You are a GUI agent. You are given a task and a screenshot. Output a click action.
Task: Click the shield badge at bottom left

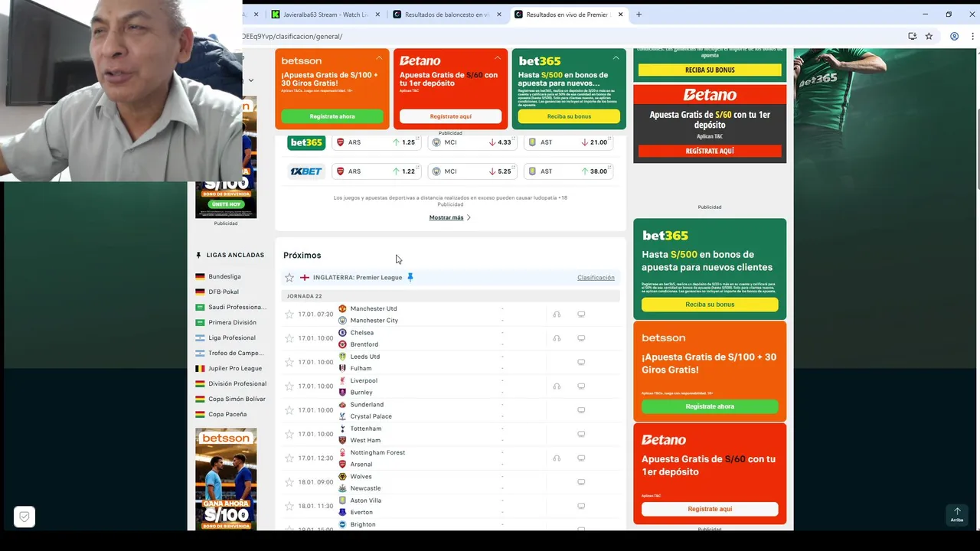coord(24,517)
